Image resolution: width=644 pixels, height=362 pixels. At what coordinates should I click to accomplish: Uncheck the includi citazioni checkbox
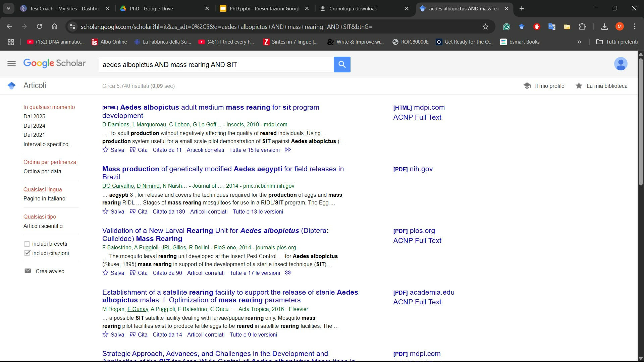(x=27, y=253)
